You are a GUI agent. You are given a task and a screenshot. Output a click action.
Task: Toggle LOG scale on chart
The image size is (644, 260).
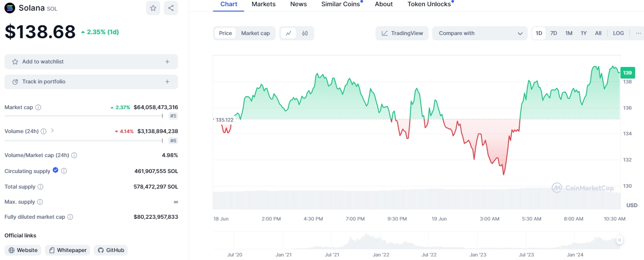(x=618, y=33)
